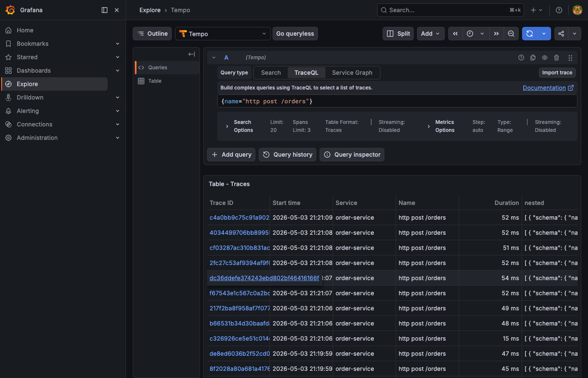Viewport: 588px width, 378px height.
Task: Toggle the Outline panel button
Action: 152,34
